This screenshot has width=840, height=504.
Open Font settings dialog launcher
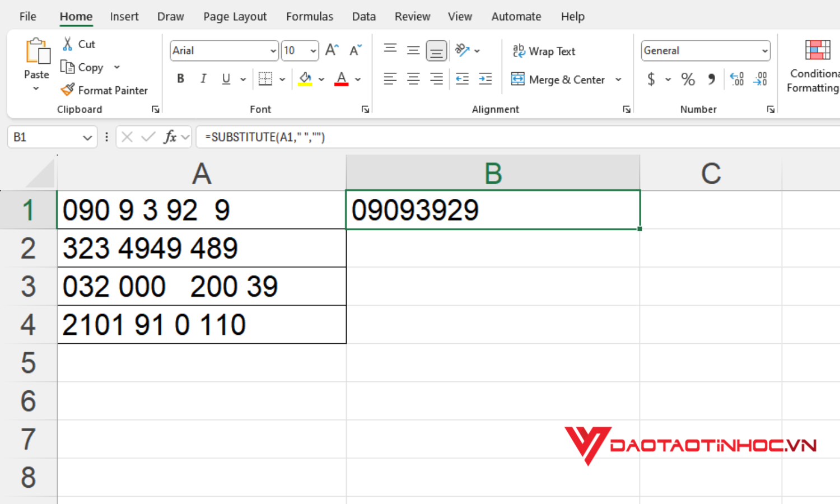tap(366, 110)
